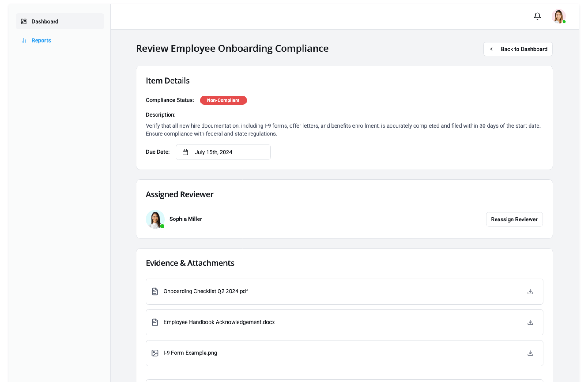
Task: Click the notification bell icon
Action: tap(537, 16)
